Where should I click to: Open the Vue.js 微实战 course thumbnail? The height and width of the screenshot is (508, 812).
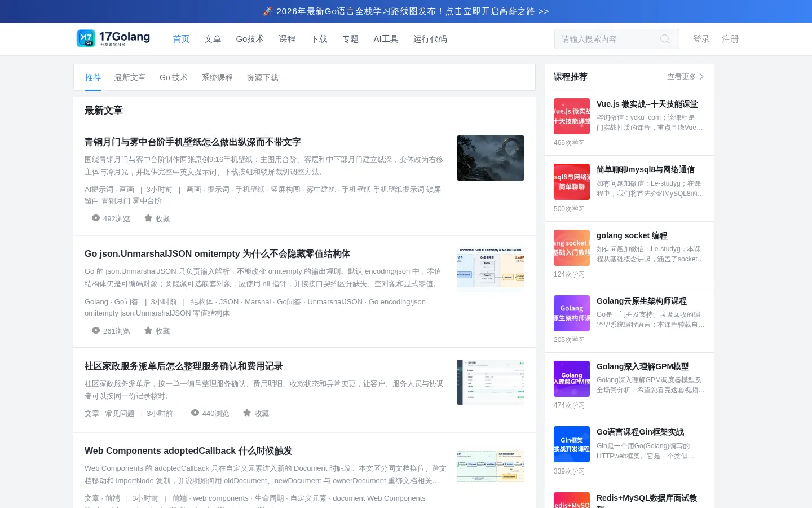(572, 116)
